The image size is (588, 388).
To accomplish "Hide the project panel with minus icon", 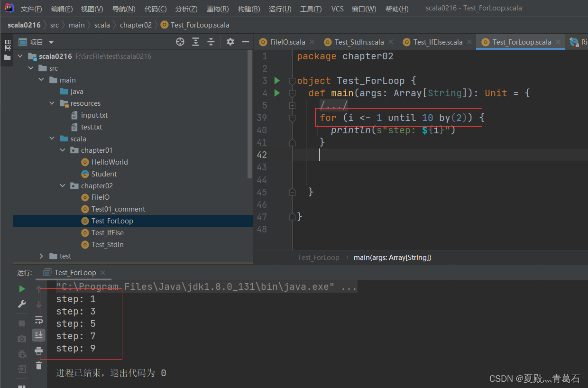I will 246,42.
